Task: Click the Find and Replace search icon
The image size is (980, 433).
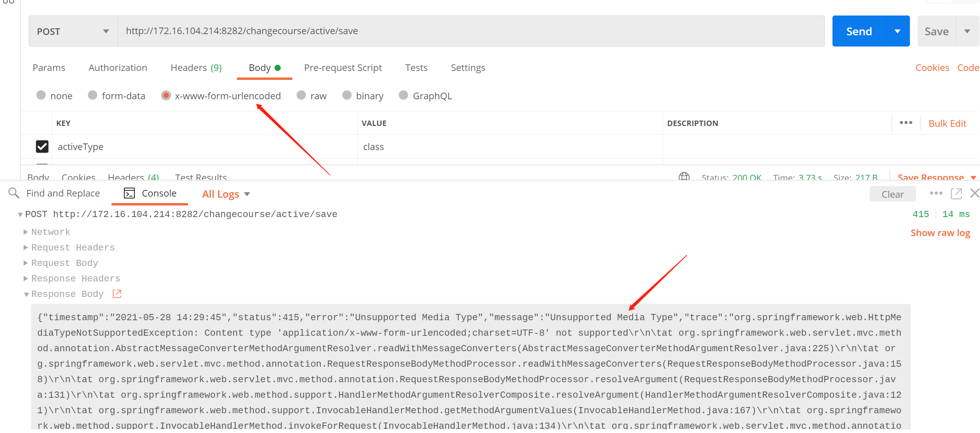Action: (14, 193)
